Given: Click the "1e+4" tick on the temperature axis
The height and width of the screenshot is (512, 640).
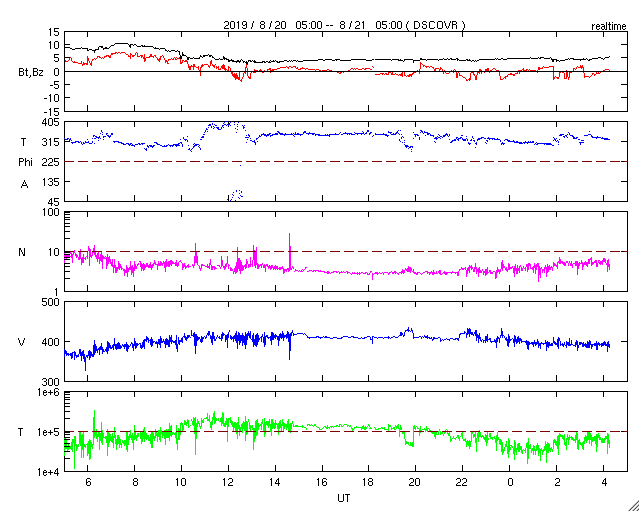Looking at the screenshot, I should tap(48, 472).
